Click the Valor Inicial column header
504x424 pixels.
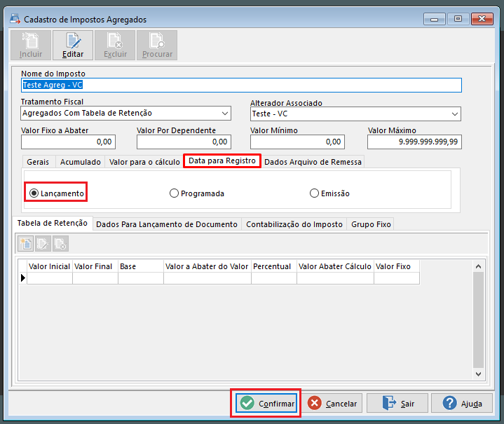tap(50, 266)
